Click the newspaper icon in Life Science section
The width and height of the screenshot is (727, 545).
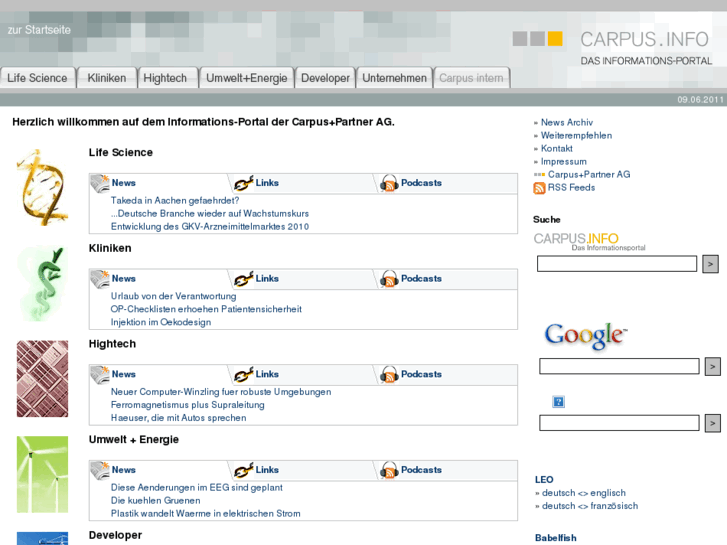[x=100, y=183]
